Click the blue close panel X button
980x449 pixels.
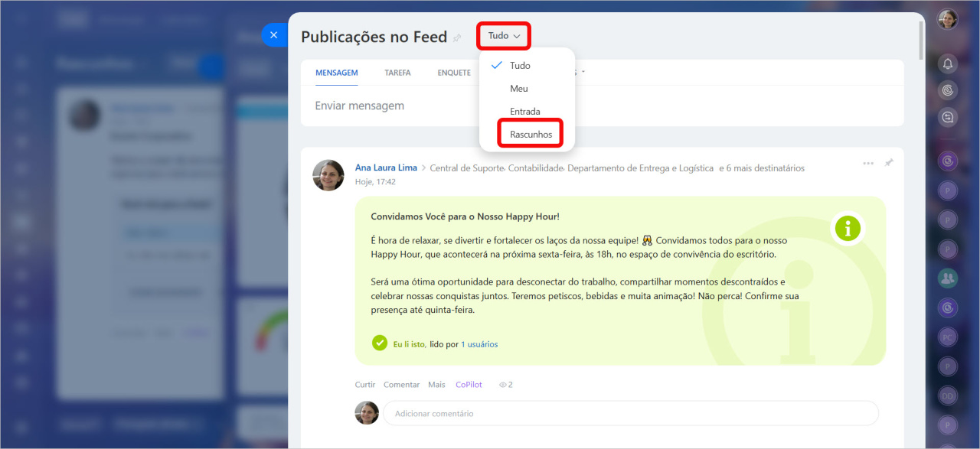273,35
